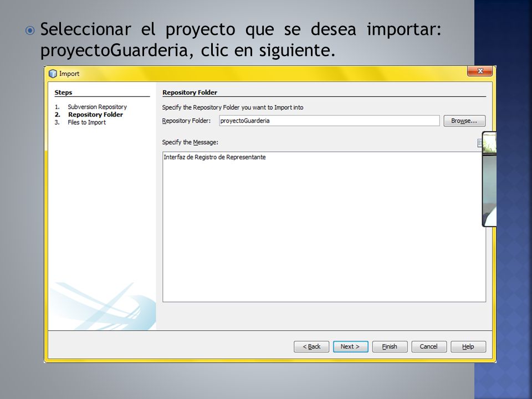Browse for the repository folder

tap(464, 121)
